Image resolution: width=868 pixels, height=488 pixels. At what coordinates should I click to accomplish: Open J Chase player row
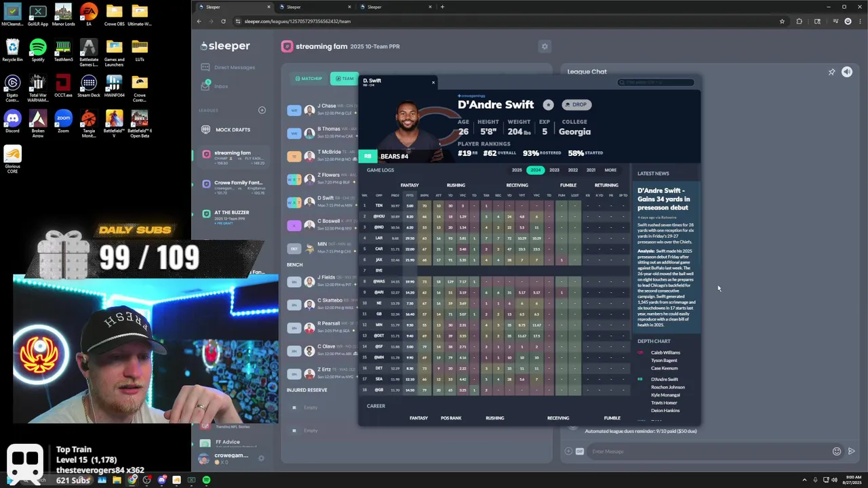point(323,110)
